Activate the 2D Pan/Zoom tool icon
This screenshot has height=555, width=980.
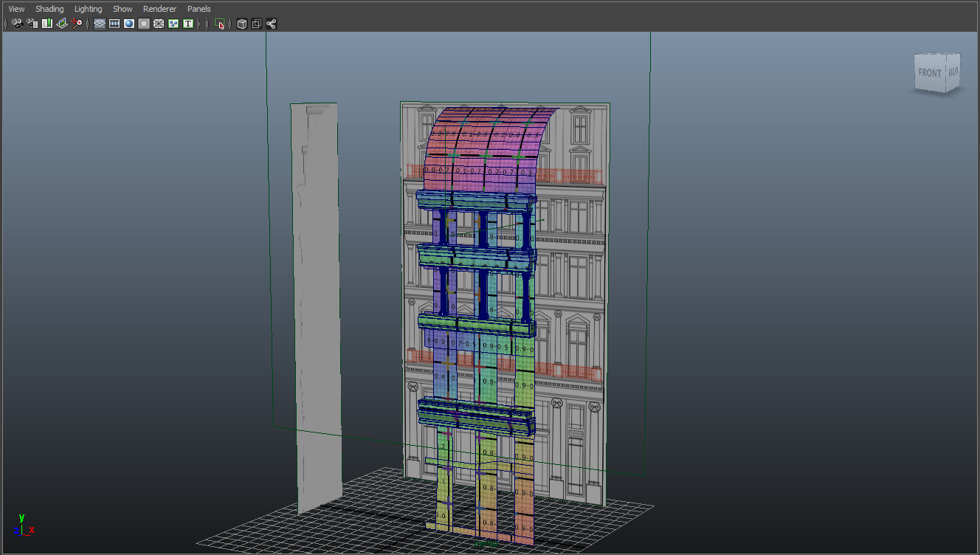pyautogui.click(x=76, y=23)
